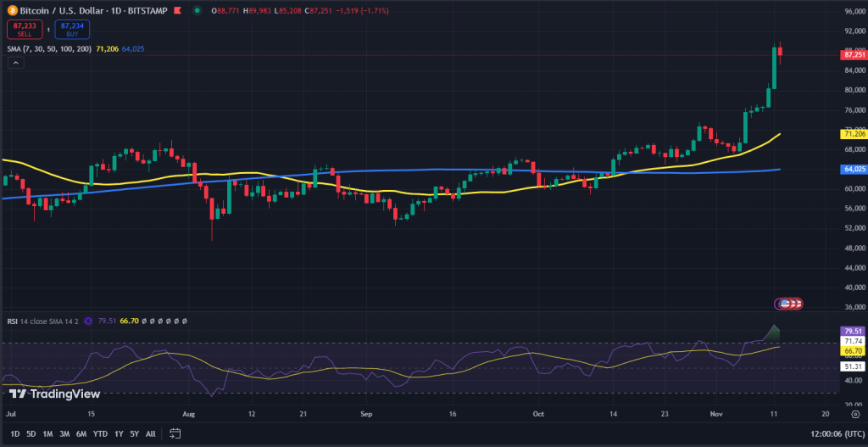
Task: Click the H89,983 high price value
Action: [257, 10]
